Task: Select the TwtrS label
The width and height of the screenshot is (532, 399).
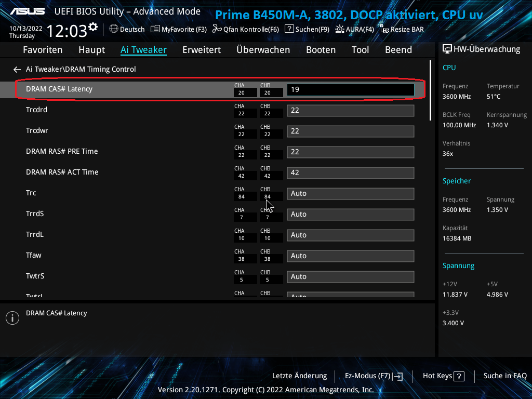Action: (35, 276)
